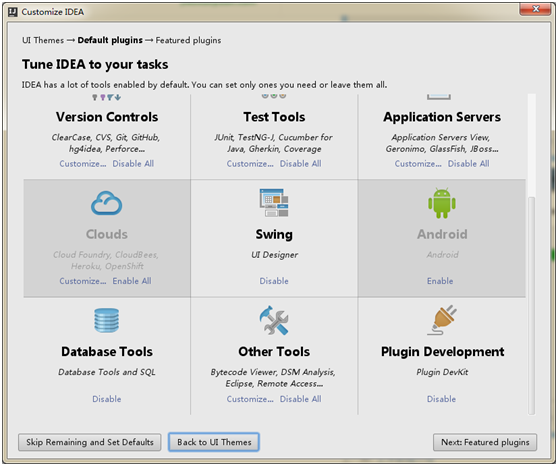The height and width of the screenshot is (466, 558).
Task: Enable the Android plugin
Action: pos(440,281)
